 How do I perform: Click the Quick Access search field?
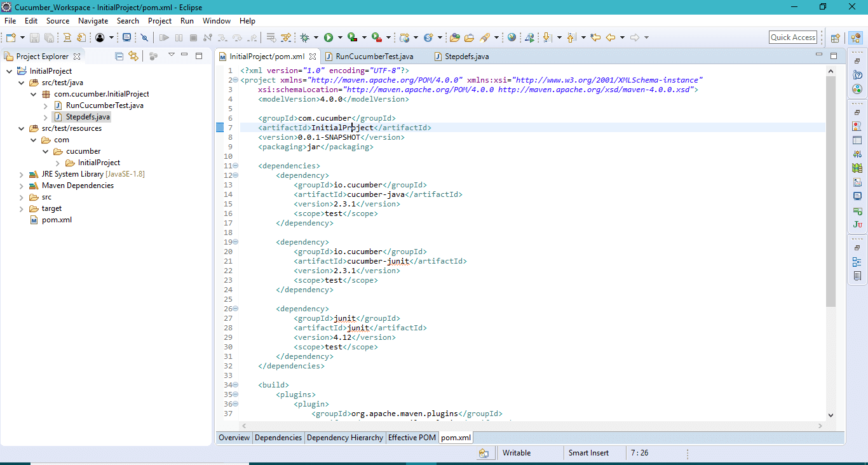(793, 37)
